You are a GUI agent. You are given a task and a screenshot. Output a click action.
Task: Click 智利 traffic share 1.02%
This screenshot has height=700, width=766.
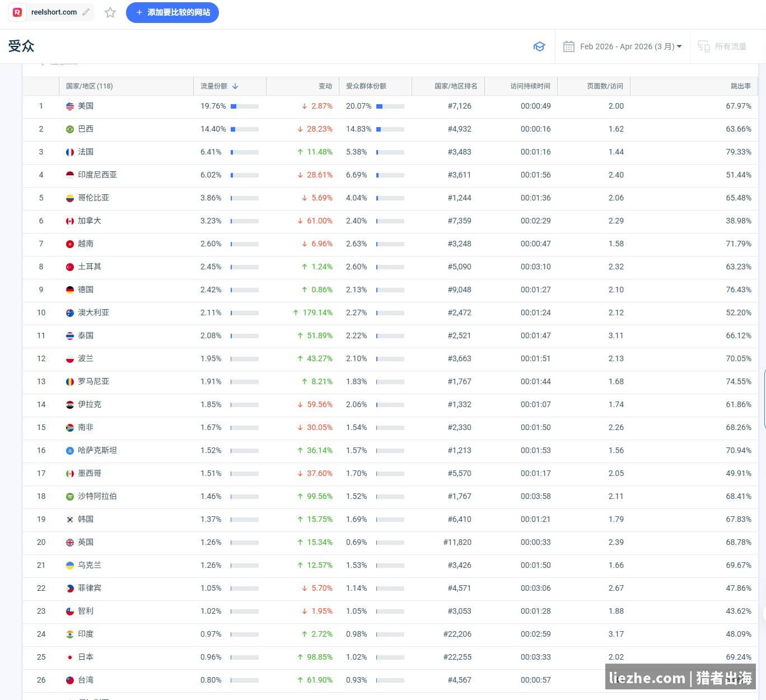point(211,611)
